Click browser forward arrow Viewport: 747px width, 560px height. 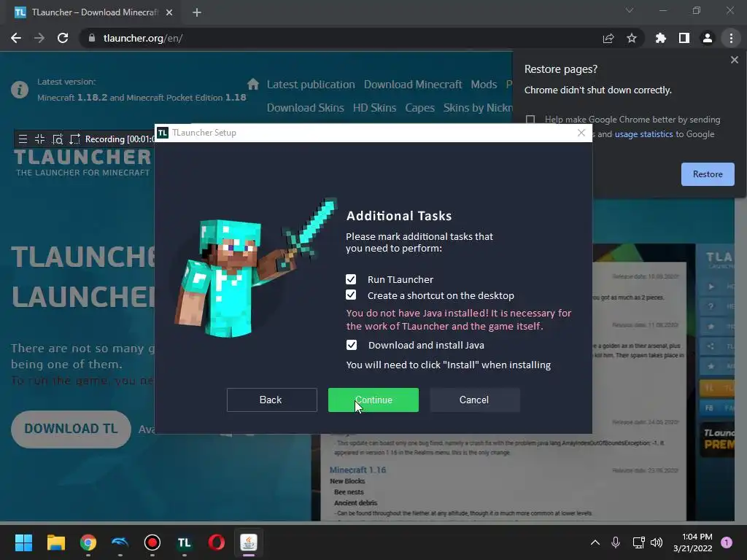[x=39, y=38]
